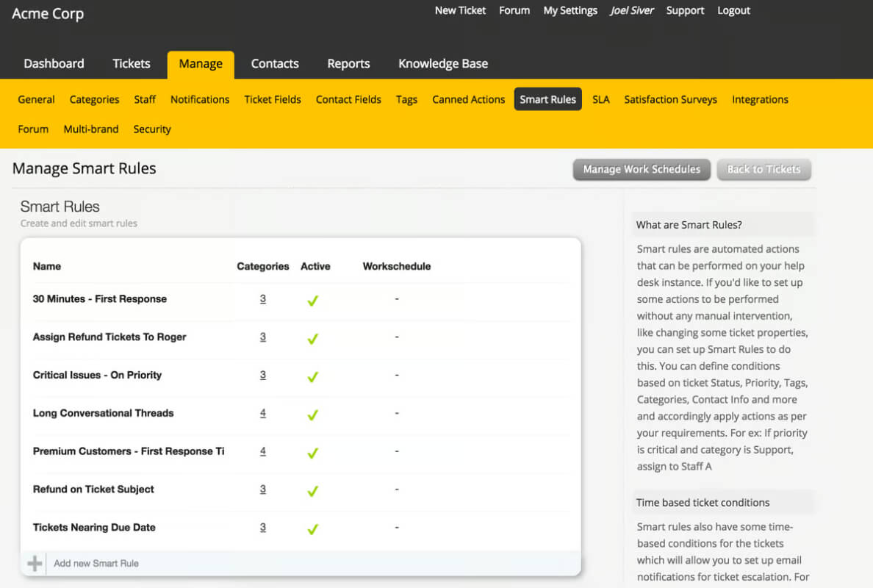
Task: Click categories count 3 for 30 Minutes rule
Action: (263, 299)
